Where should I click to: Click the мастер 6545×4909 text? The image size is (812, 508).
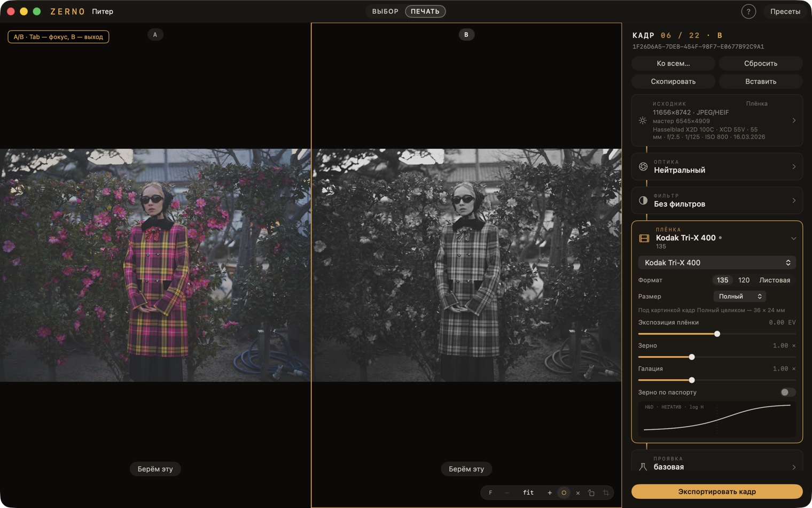point(681,121)
